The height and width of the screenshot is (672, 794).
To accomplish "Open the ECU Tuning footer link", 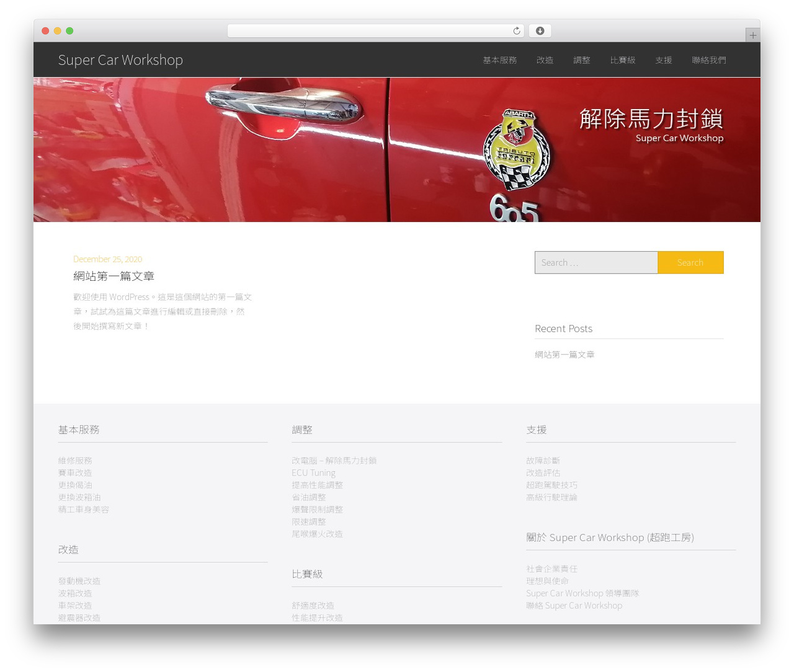I will (x=314, y=472).
